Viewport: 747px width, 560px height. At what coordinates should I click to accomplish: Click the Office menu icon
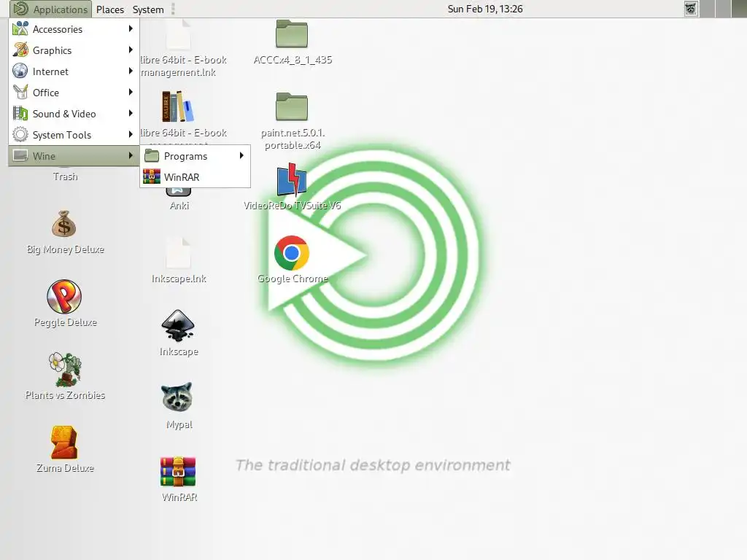point(20,92)
